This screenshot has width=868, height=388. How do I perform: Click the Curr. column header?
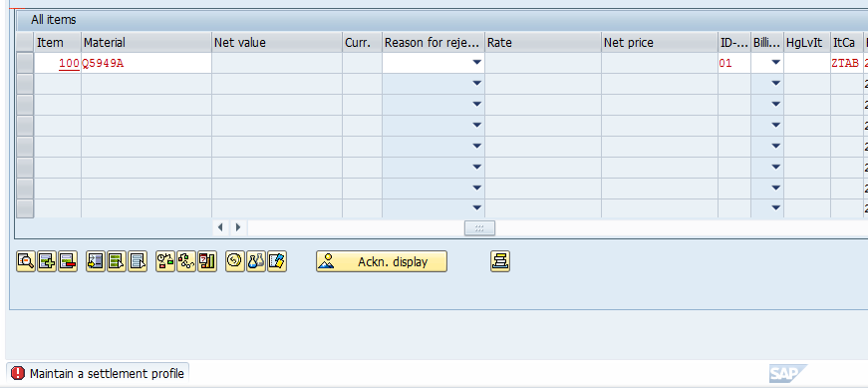[x=362, y=42]
